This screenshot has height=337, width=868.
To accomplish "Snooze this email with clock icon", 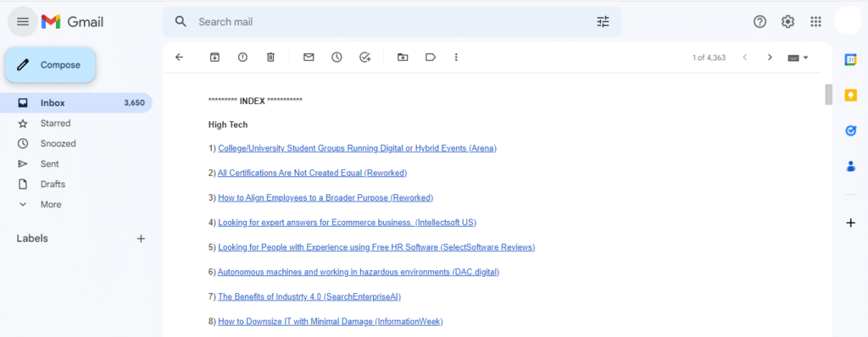I will (x=337, y=57).
